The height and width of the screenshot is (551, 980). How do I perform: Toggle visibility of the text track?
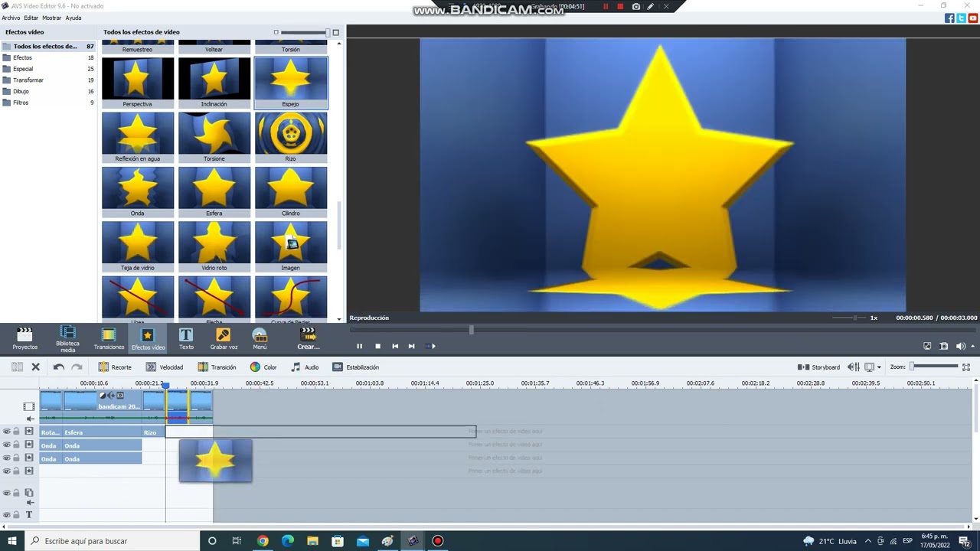point(7,515)
